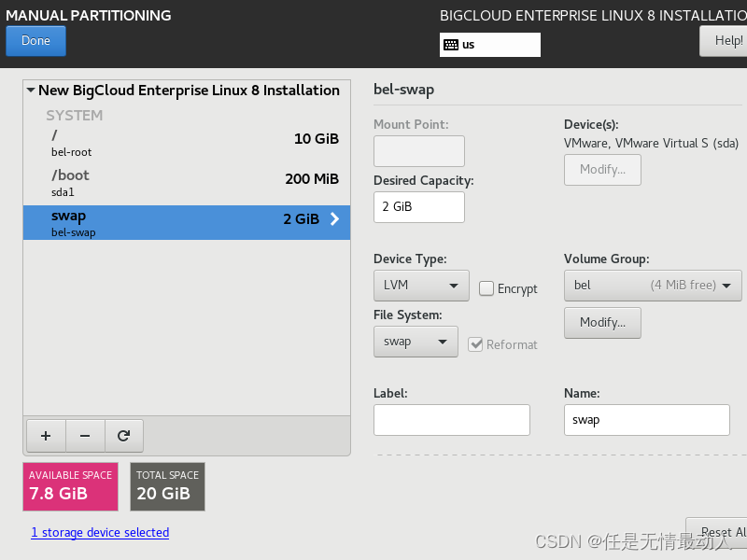Image resolution: width=747 pixels, height=560 pixels.
Task: Click the bel-swap heading text
Action: (x=404, y=90)
